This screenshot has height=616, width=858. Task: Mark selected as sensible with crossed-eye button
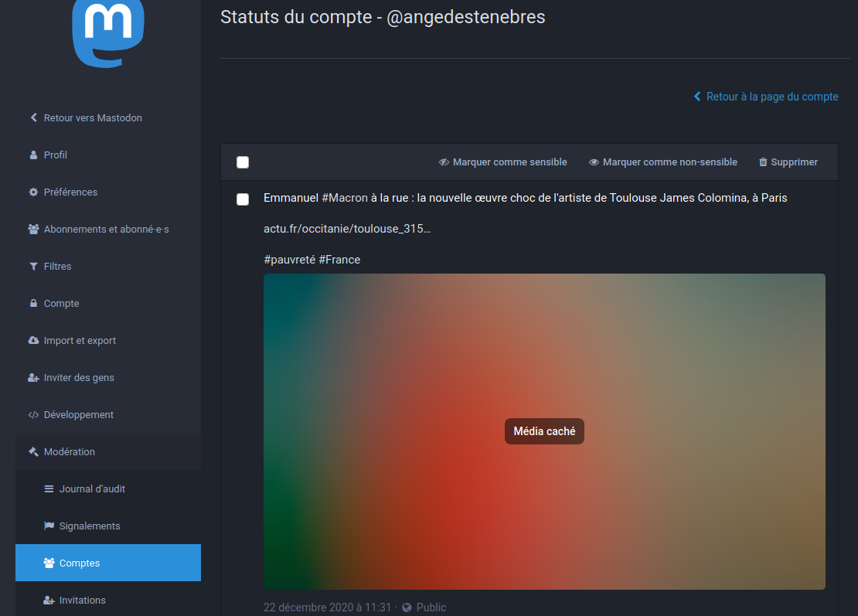pos(503,162)
